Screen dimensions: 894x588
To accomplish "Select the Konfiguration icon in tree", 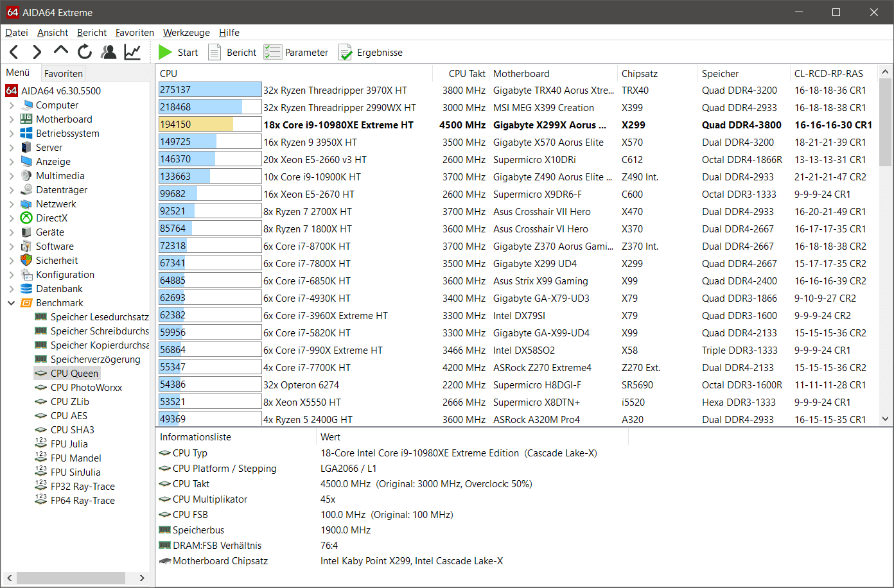I will [26, 275].
